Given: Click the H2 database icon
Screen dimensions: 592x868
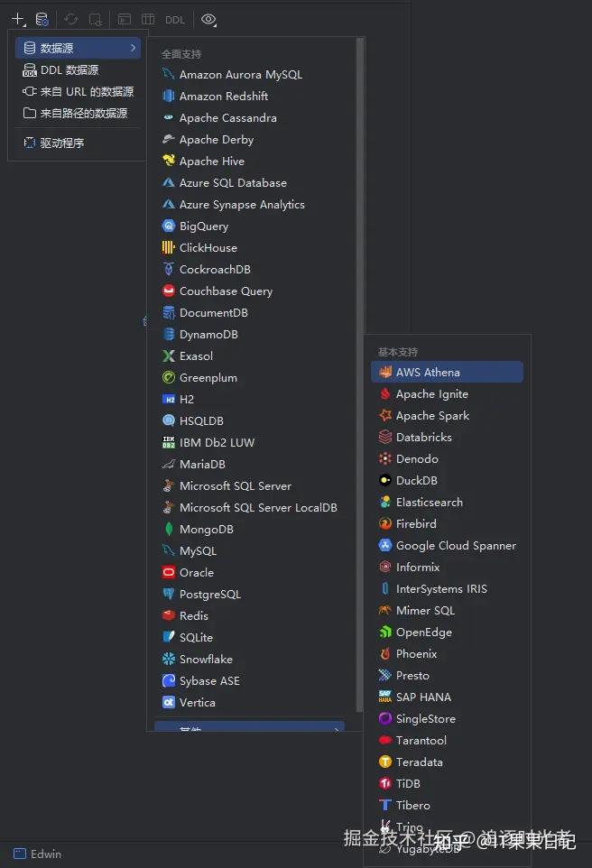Looking at the screenshot, I should point(169,399).
